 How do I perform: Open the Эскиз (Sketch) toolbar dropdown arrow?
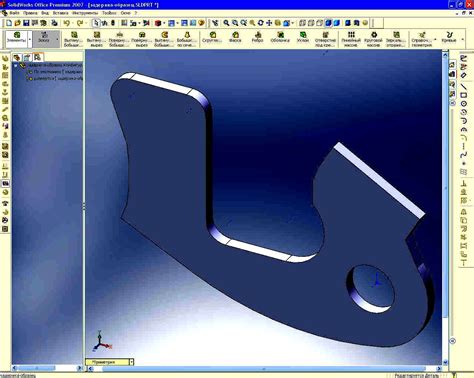coord(57,39)
